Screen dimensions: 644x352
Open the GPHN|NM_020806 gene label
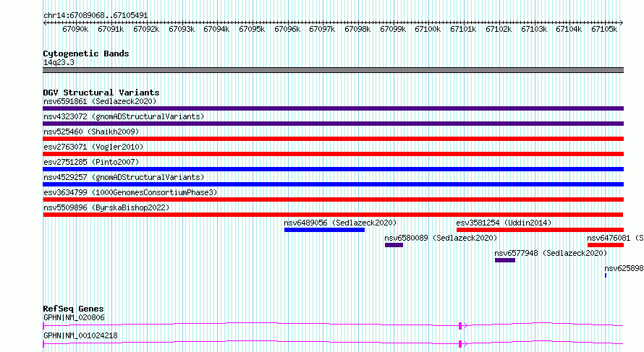[x=74, y=317]
